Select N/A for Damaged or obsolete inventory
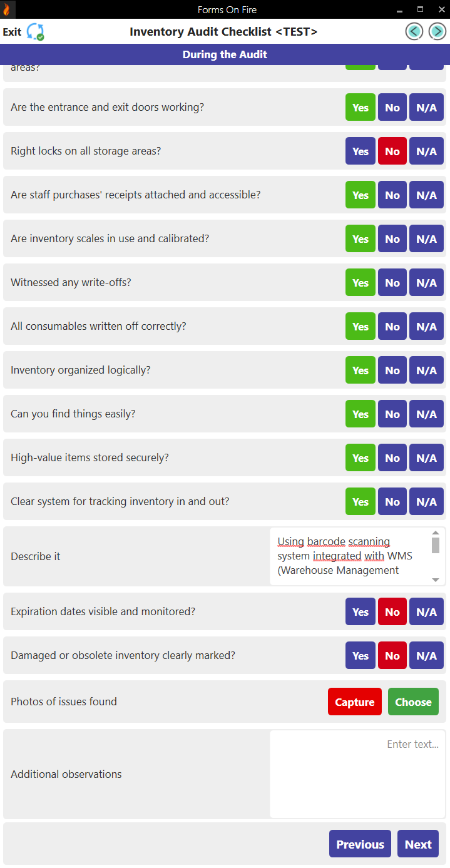The height and width of the screenshot is (868, 450). [x=426, y=656]
